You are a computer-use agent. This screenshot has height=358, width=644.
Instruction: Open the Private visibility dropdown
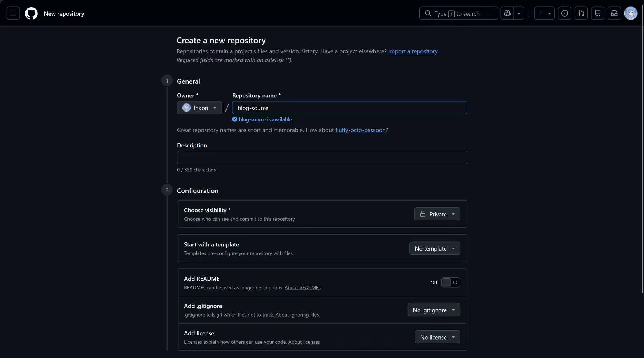point(437,214)
